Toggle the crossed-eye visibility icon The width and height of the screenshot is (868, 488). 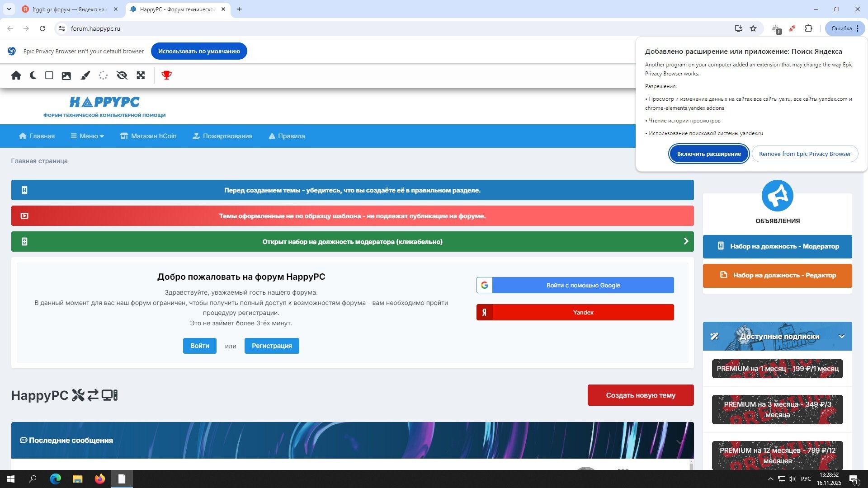tap(122, 75)
